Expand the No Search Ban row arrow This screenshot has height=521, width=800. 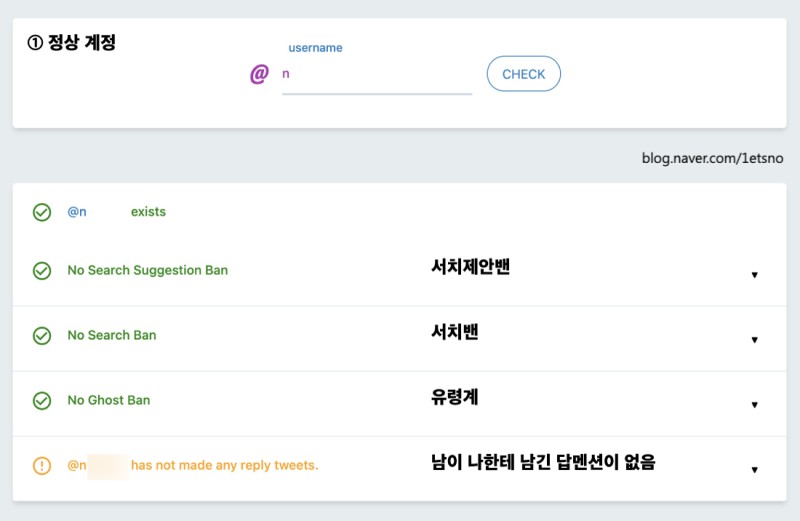tap(754, 340)
